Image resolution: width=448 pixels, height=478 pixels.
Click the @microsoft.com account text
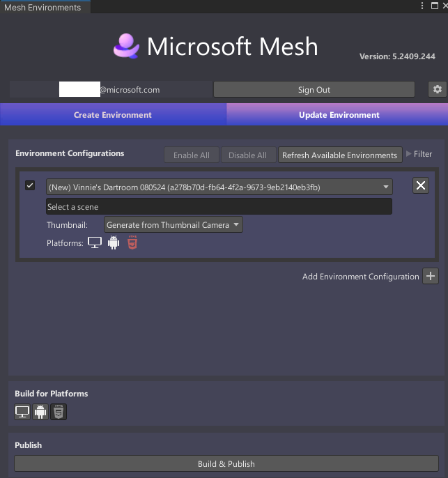pyautogui.click(x=130, y=90)
